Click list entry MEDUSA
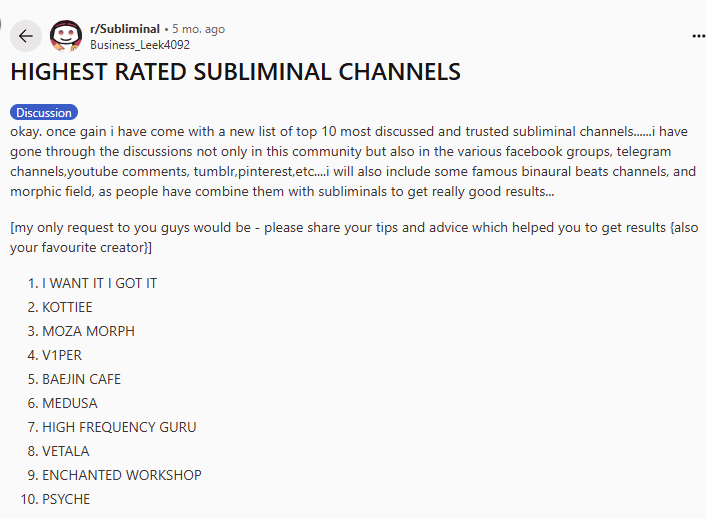 tap(68, 403)
